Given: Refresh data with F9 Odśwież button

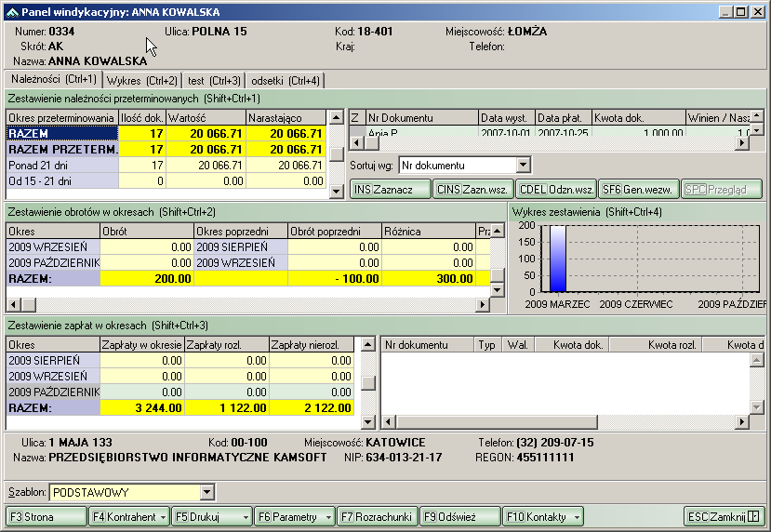Looking at the screenshot, I should [x=459, y=516].
